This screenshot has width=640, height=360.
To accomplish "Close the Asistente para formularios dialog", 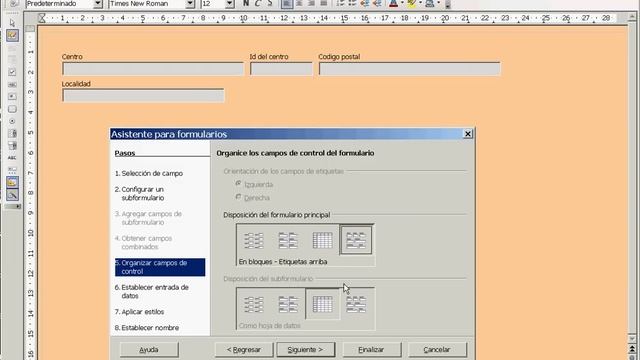I will pos(468,134).
